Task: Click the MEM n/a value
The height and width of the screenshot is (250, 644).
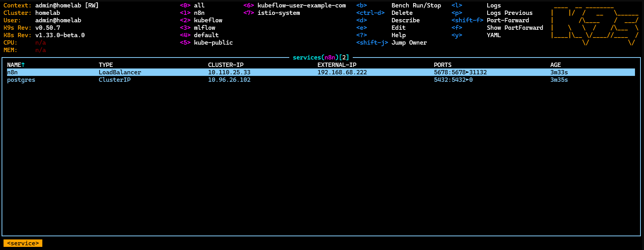Action: tap(41, 50)
